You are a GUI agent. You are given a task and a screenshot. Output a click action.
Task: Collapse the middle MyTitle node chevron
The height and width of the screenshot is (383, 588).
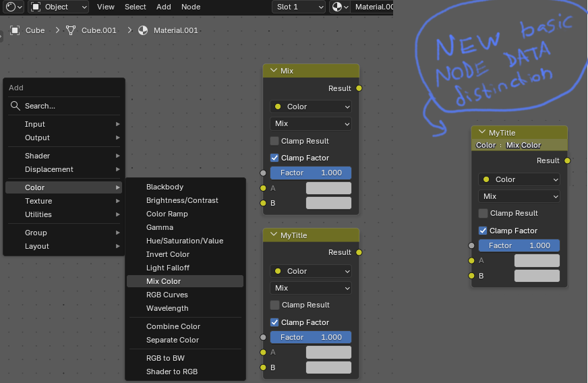point(273,235)
